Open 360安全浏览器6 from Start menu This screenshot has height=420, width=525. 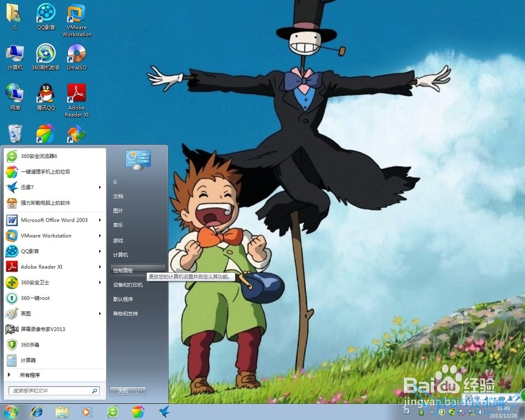(39, 156)
